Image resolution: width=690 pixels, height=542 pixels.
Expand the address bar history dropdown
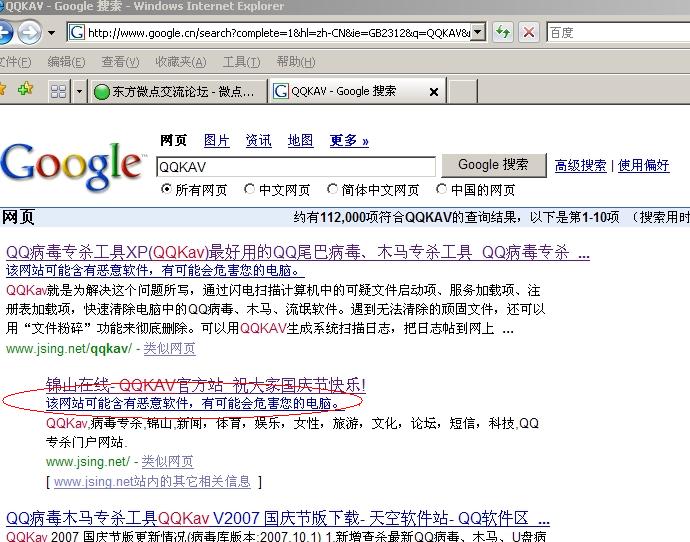pyautogui.click(x=478, y=32)
